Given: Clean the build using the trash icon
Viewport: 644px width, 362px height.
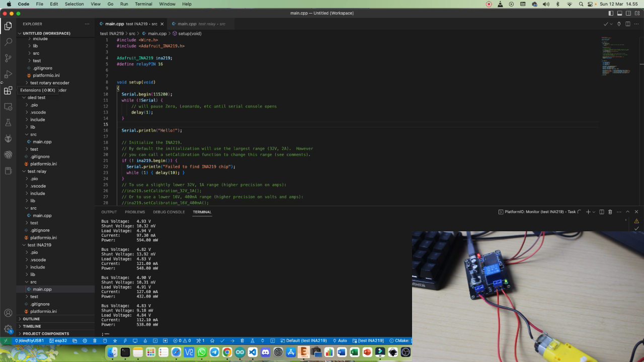Looking at the screenshot, I should [x=243, y=341].
